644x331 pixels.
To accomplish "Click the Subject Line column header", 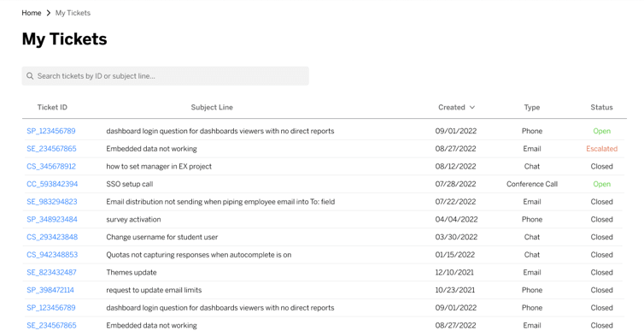I will (212, 107).
